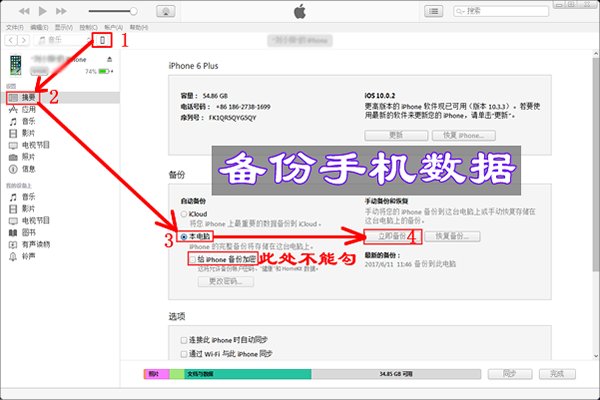Click the iOS 10.0.2 version text
The width and height of the screenshot is (600, 400).
pyautogui.click(x=380, y=96)
